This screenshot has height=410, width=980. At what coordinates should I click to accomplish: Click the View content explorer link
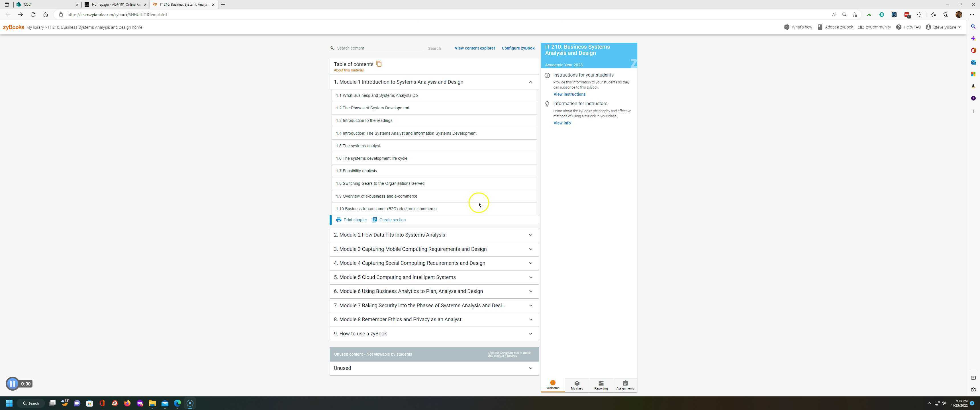click(474, 48)
